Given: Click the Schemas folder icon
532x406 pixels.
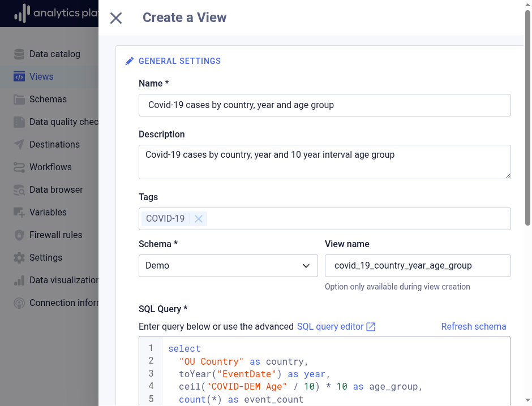Looking at the screenshot, I should point(19,100).
